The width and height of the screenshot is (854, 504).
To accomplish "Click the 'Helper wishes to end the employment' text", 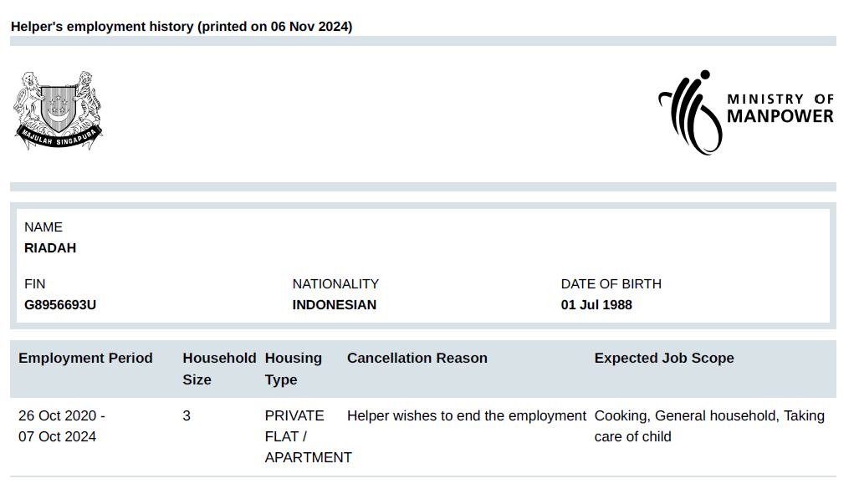I will (x=467, y=416).
